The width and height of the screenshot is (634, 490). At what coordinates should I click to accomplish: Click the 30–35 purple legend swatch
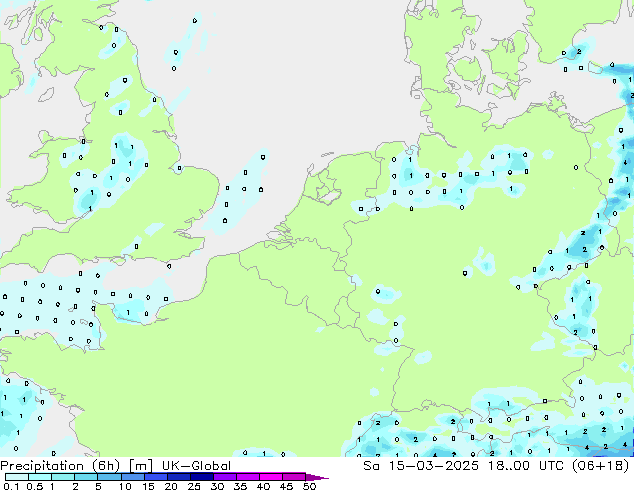(x=225, y=477)
